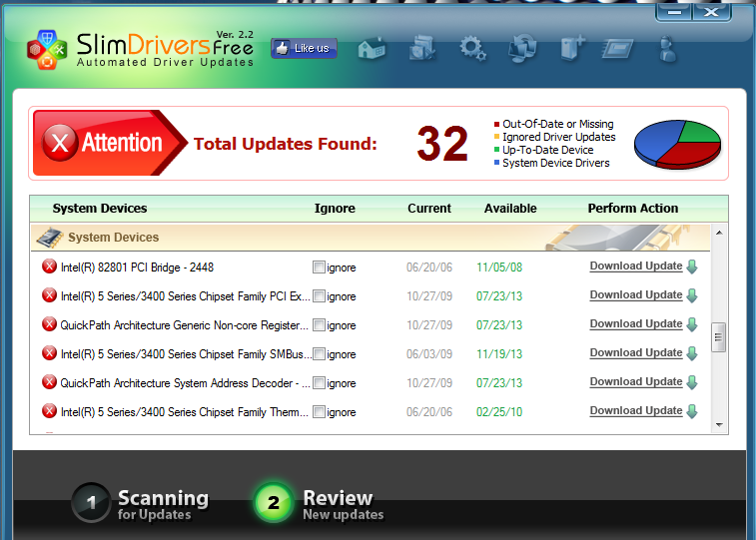Click the SlimDrivers colorful logo
Viewport: 756px width, 540px height.
47,50
